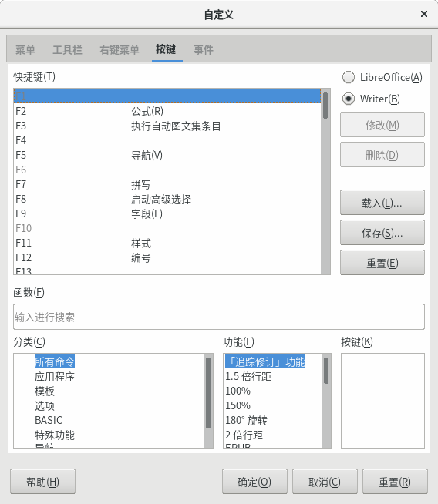Click the 保存(S)... button

pos(382,233)
